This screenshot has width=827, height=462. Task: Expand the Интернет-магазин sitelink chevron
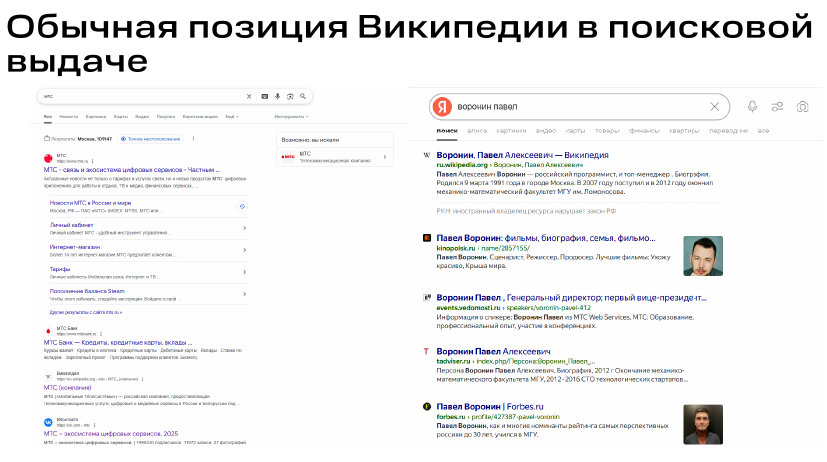(x=244, y=250)
